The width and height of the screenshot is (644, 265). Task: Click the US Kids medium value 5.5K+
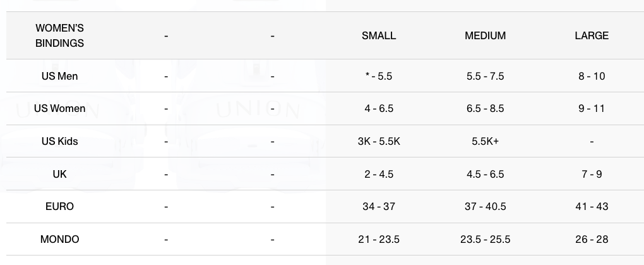485,142
